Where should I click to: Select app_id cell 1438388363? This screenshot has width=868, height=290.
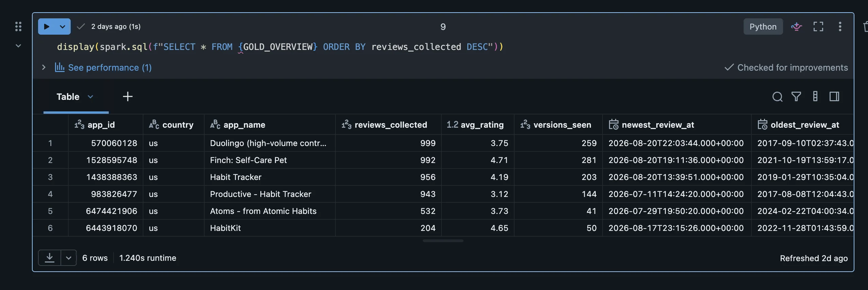click(105, 177)
